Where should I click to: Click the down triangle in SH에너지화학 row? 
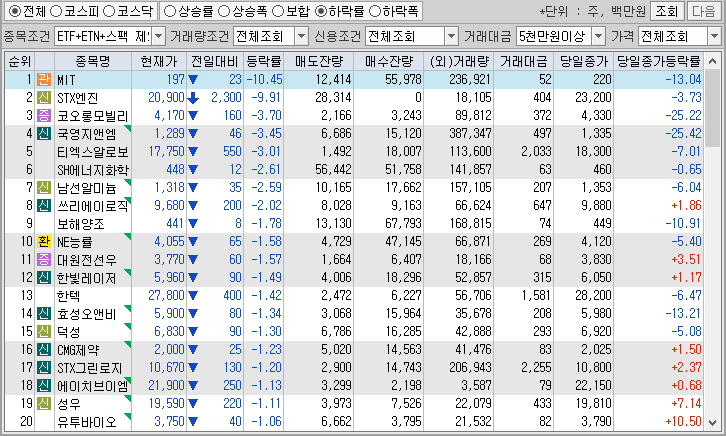point(193,170)
